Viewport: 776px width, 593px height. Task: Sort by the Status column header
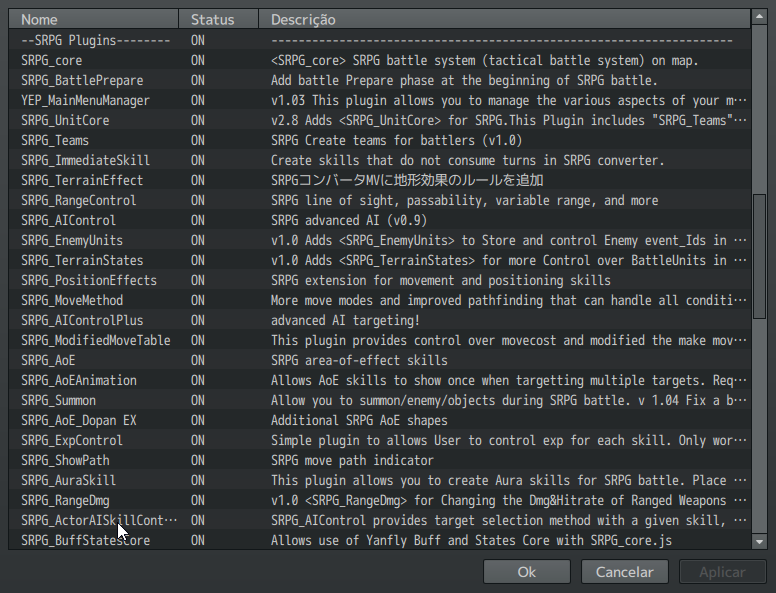218,19
